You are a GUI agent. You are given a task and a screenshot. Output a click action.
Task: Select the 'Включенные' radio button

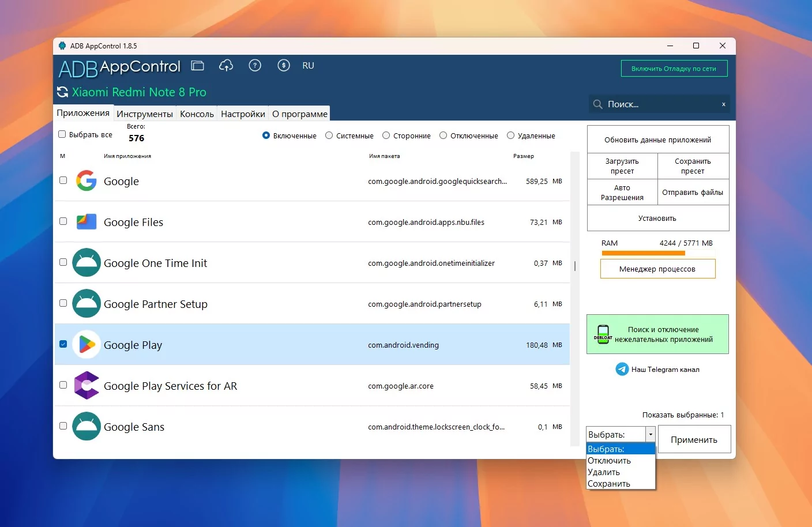(x=266, y=135)
